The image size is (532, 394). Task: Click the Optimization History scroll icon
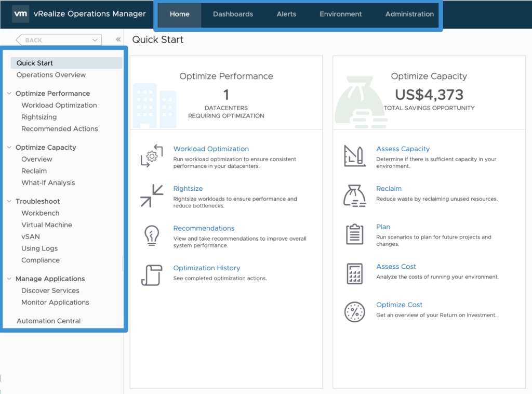pyautogui.click(x=152, y=275)
